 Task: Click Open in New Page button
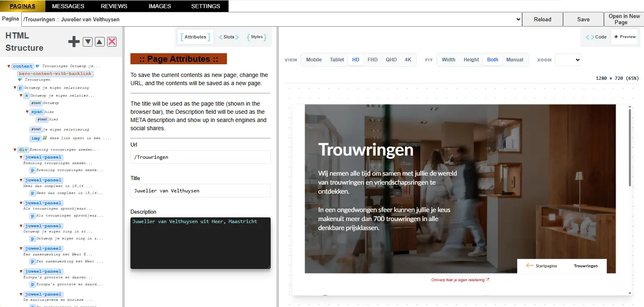click(624, 19)
